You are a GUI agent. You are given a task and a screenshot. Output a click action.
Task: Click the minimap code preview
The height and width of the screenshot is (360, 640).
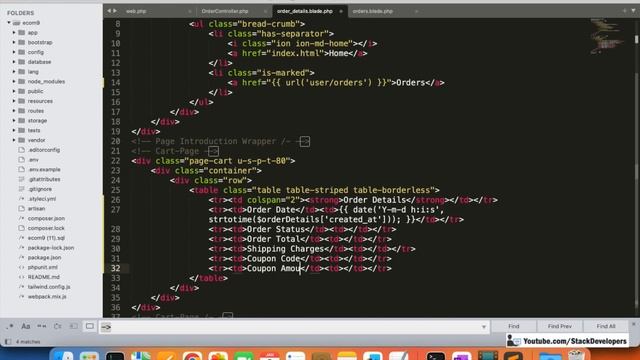(606, 36)
